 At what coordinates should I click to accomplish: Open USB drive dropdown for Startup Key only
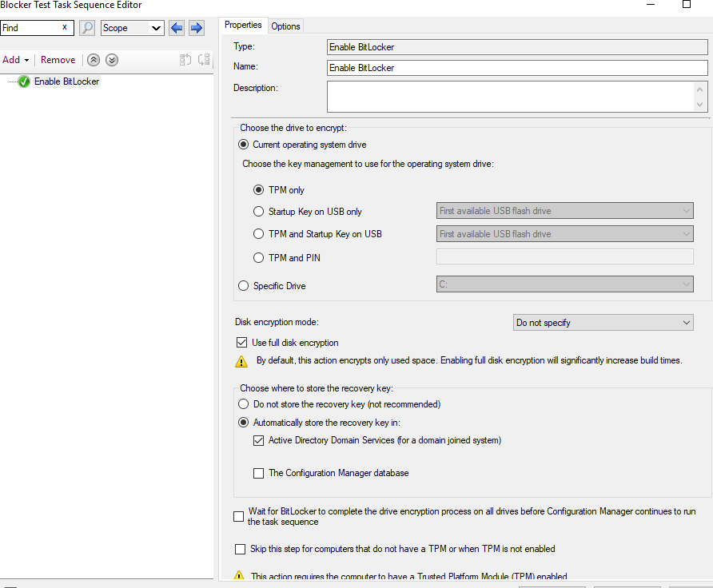[565, 211]
